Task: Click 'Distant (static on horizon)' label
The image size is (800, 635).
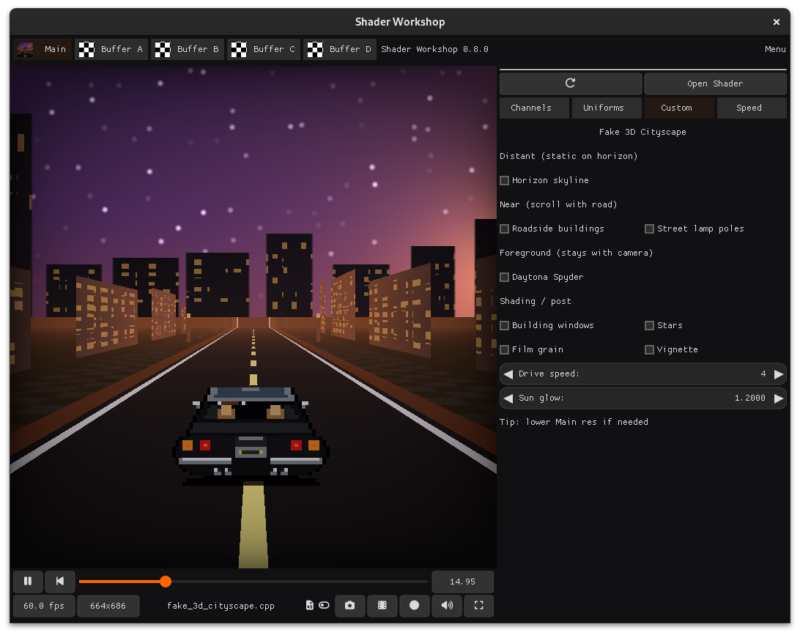Action: (x=569, y=156)
